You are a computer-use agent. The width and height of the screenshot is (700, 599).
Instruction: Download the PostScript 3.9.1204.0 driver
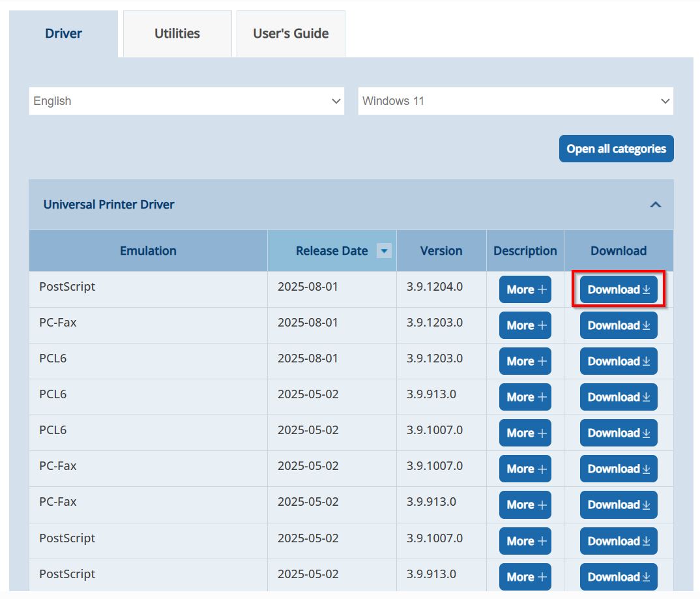click(618, 289)
